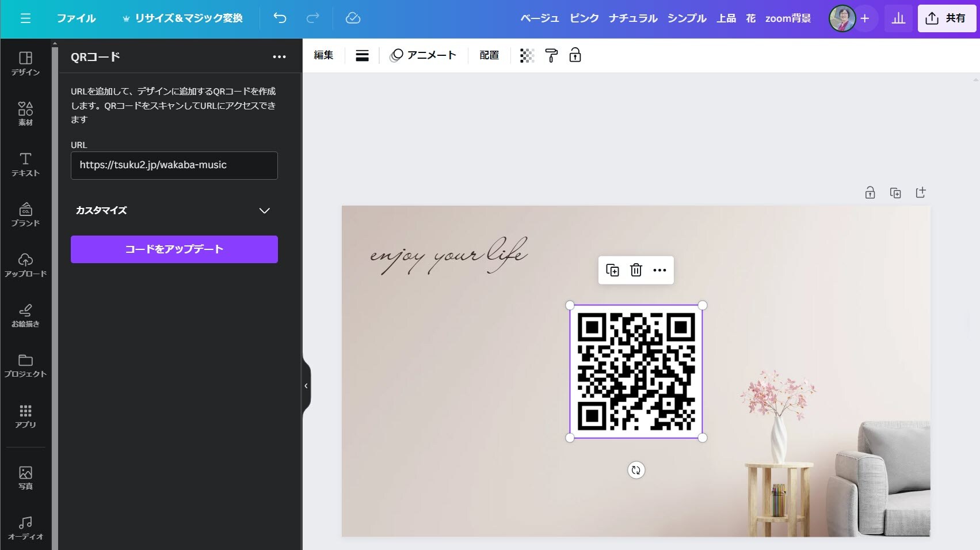The height and width of the screenshot is (550, 980).
Task: Open the analytics bar chart icon
Action: tap(898, 18)
